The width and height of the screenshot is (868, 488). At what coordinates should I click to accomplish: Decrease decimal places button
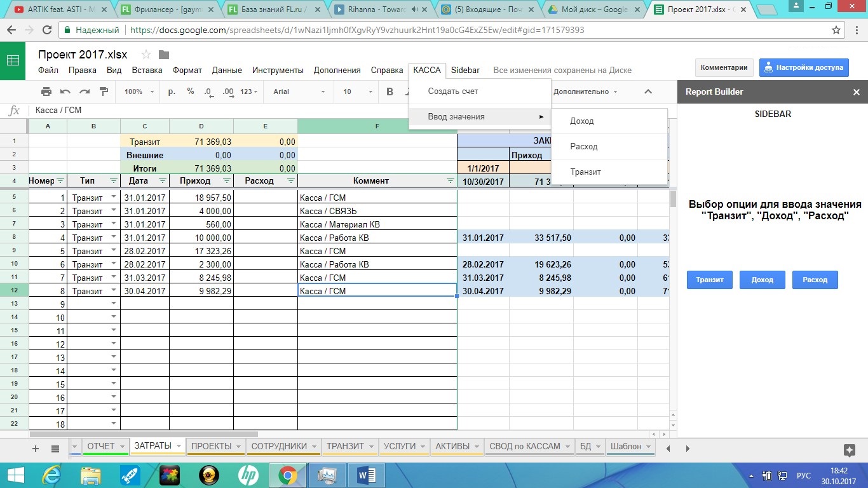click(x=208, y=91)
